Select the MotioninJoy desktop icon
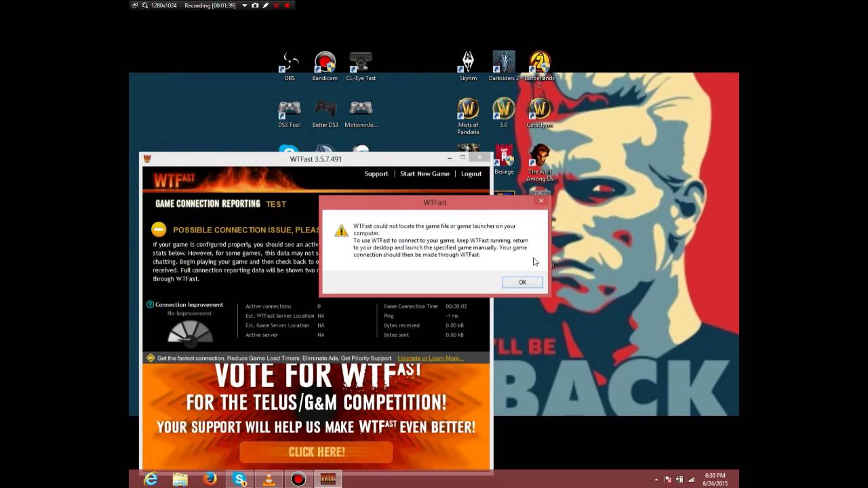Viewport: 868px width, 488px height. (361, 114)
